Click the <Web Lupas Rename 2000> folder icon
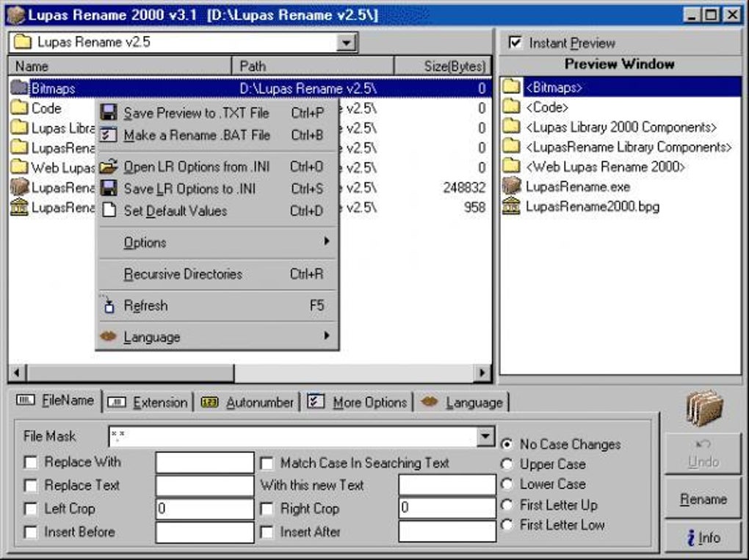Viewport: 749px width, 560px height. pos(511,166)
